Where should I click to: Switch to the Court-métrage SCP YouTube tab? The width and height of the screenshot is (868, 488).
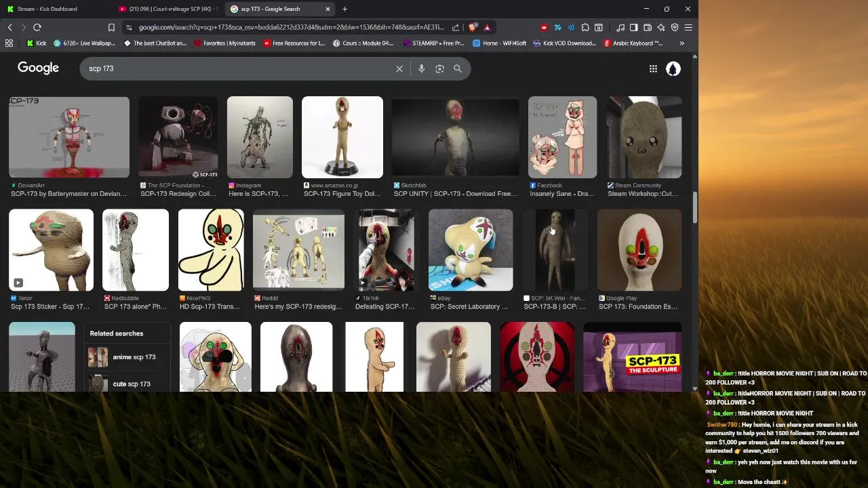point(167,9)
